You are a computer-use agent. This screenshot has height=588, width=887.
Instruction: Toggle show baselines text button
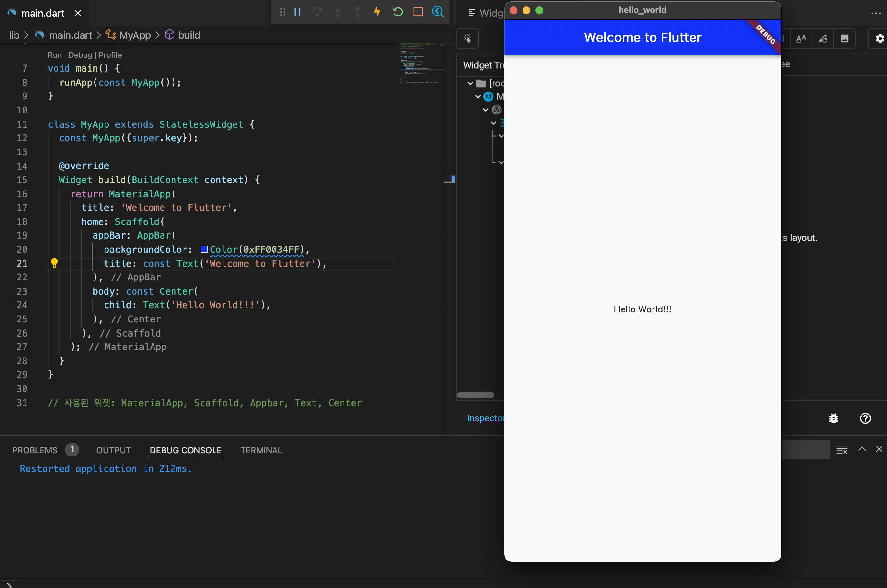tap(801, 39)
